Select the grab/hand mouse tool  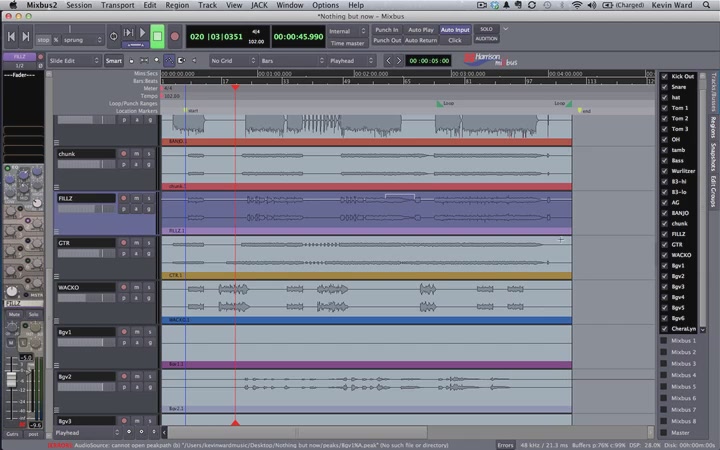coord(132,61)
